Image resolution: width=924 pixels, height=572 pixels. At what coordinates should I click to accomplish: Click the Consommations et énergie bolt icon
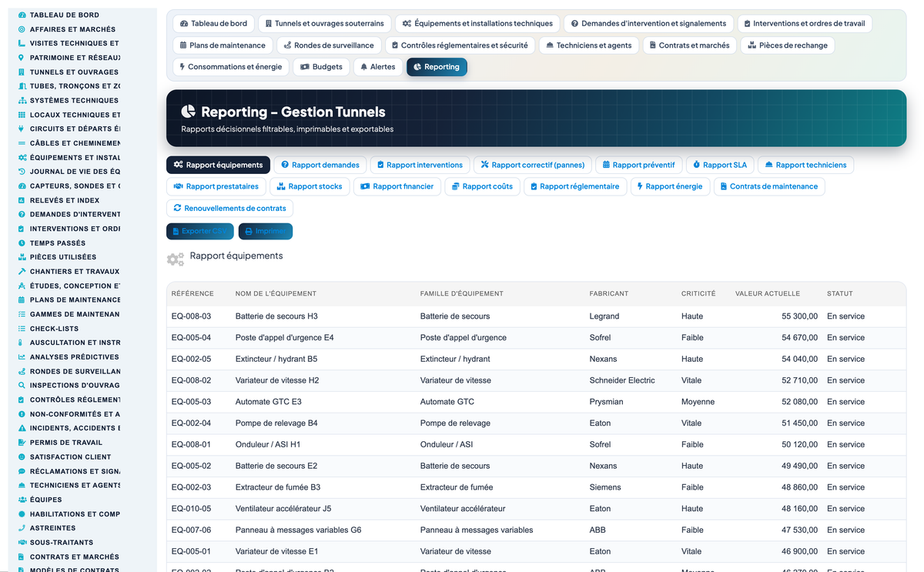pos(182,67)
